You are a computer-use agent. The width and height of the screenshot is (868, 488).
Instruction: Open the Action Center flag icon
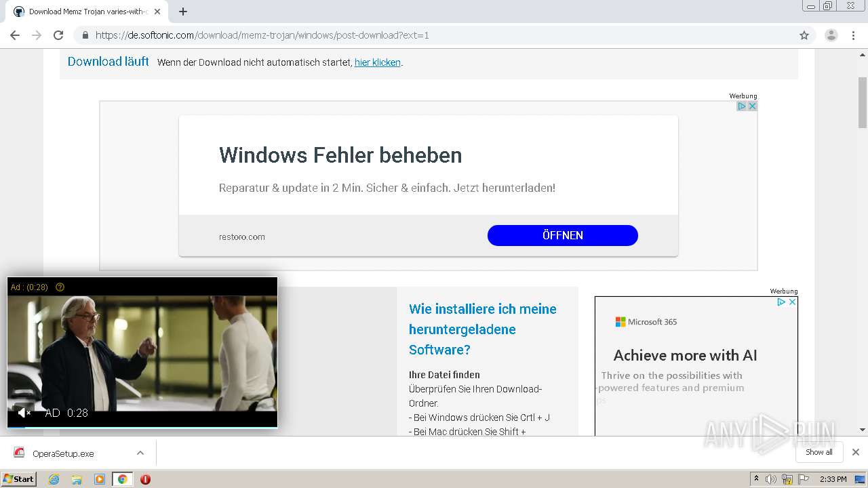click(803, 479)
